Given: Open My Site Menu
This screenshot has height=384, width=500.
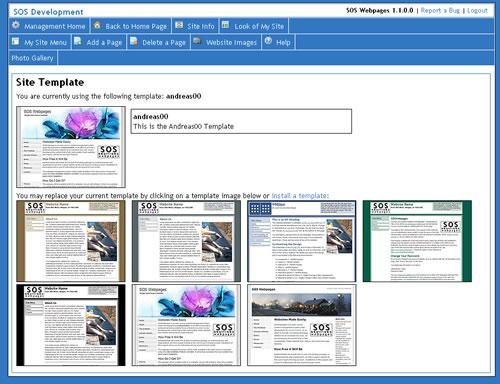Looking at the screenshot, I should point(45,43).
